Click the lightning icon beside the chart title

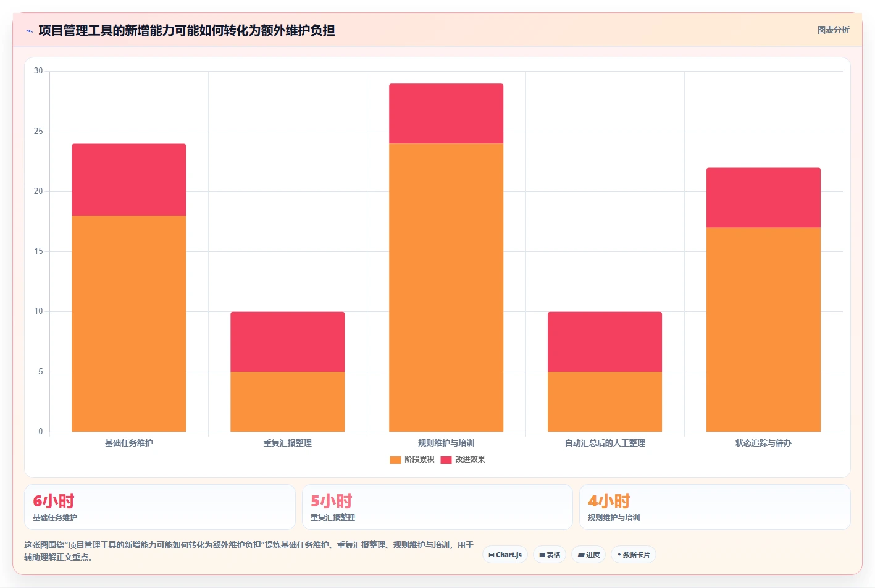(x=29, y=31)
